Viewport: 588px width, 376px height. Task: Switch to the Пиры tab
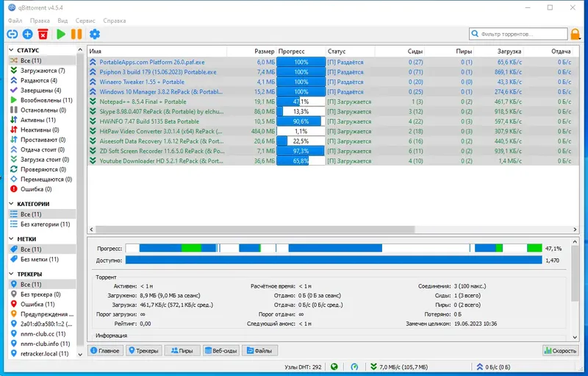pyautogui.click(x=182, y=351)
